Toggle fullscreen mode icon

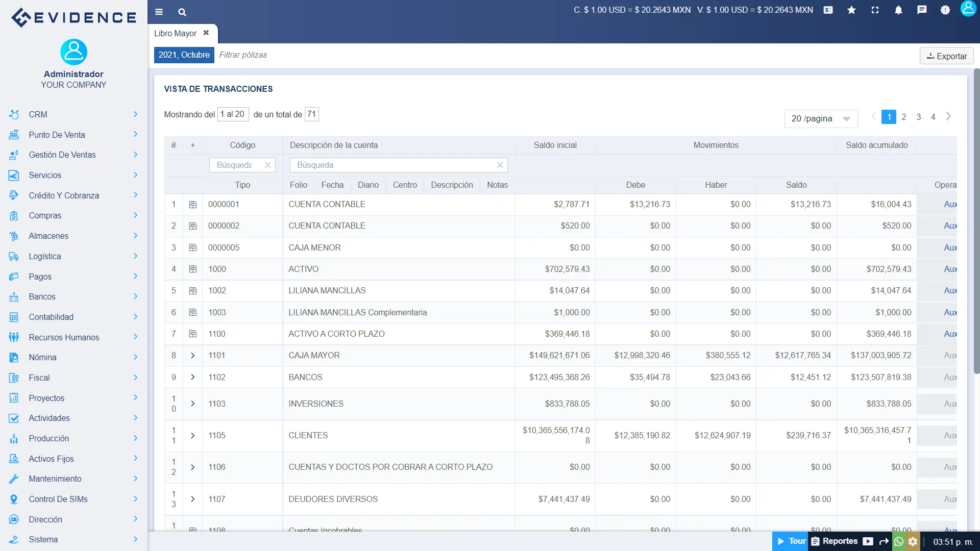click(x=875, y=10)
